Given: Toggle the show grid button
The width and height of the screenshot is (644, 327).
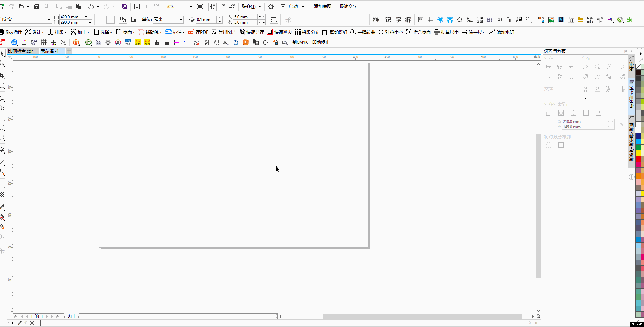Looking at the screenshot, I should click(x=222, y=7).
